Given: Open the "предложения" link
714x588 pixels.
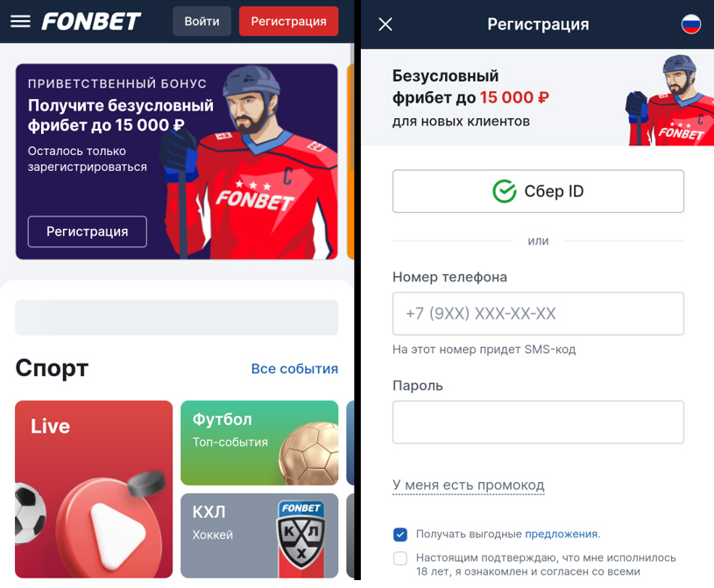Looking at the screenshot, I should click(x=561, y=534).
